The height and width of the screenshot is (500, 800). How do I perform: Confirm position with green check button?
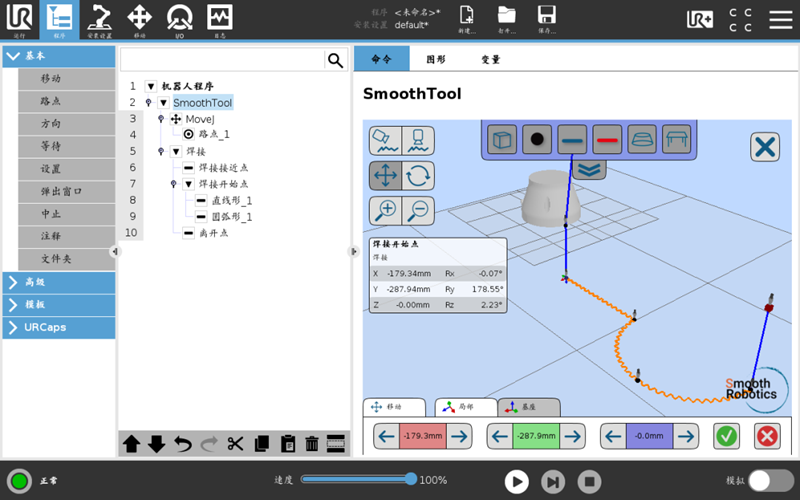click(727, 436)
